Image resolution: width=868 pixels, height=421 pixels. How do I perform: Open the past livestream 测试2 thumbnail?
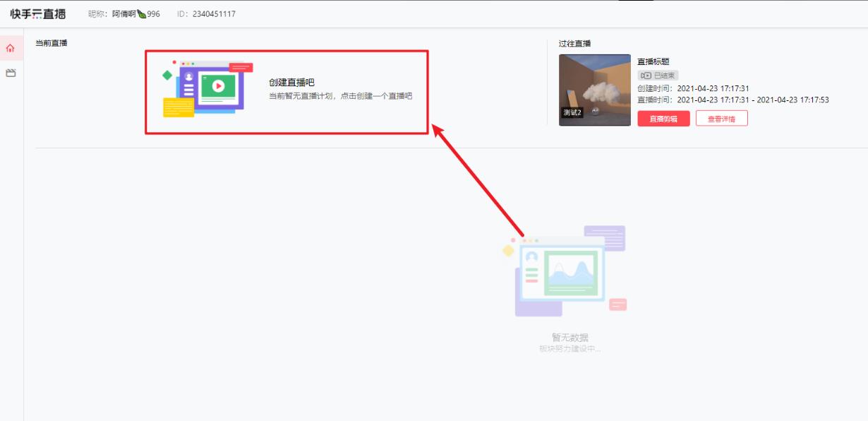[x=595, y=90]
